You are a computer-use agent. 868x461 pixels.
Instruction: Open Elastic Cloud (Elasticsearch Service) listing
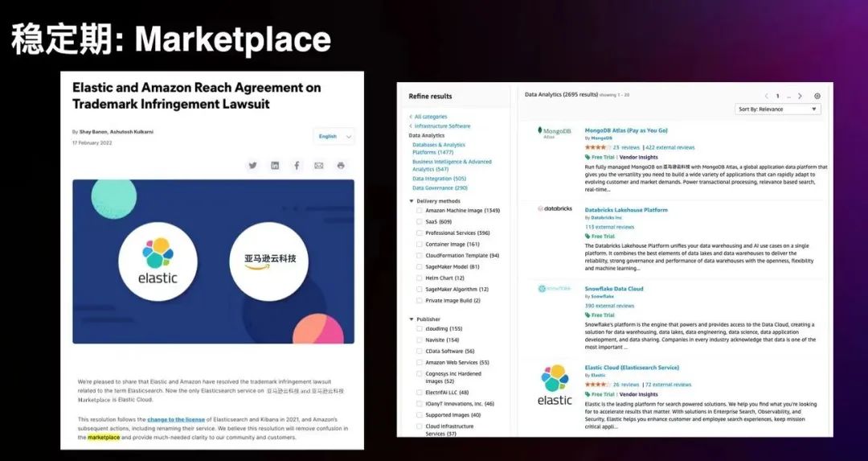[632, 368]
